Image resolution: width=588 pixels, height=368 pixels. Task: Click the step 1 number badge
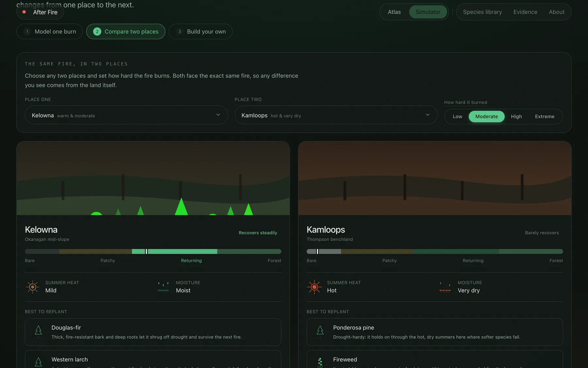click(27, 31)
